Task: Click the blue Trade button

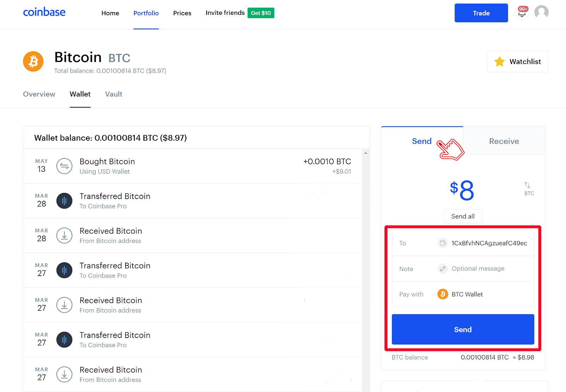Action: tap(481, 13)
